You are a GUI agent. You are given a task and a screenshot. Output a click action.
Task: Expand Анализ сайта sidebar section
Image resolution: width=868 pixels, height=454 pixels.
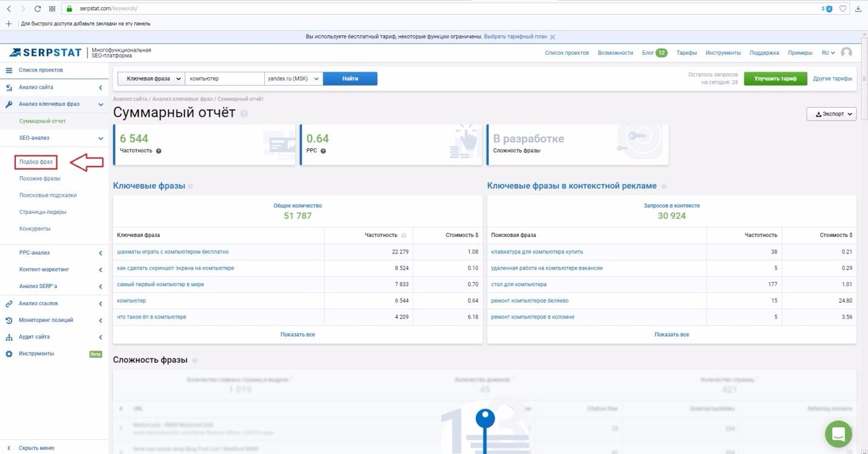pos(101,88)
